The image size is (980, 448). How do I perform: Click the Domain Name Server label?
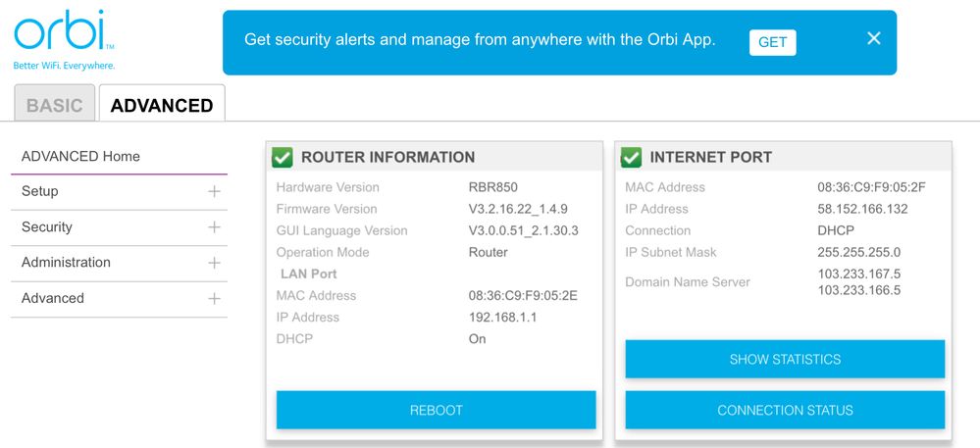(x=688, y=281)
